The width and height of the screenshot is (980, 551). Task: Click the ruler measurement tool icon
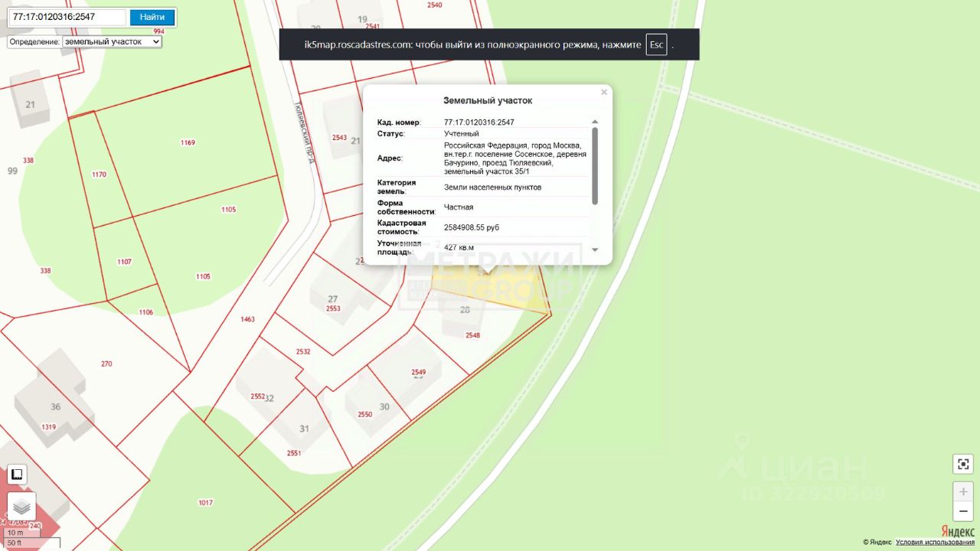tap(17, 474)
